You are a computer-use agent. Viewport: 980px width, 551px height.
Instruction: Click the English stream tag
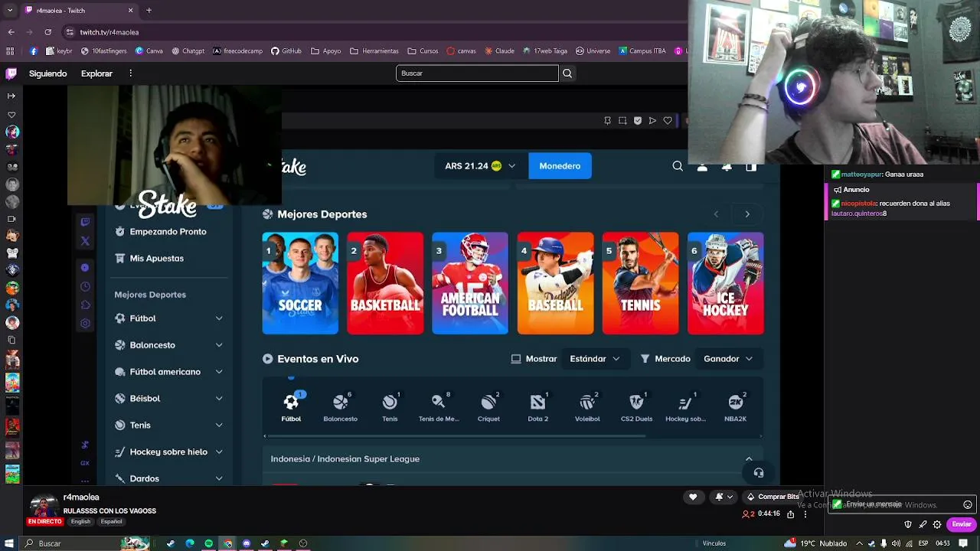pos(80,522)
